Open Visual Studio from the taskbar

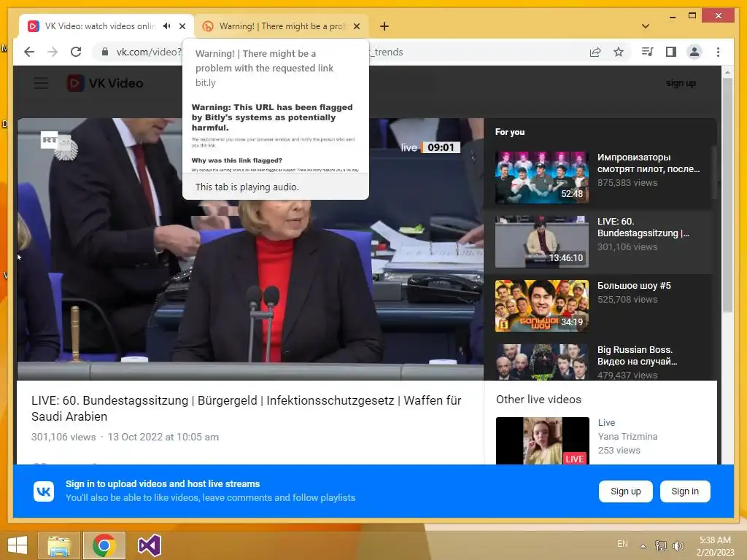coord(149,545)
